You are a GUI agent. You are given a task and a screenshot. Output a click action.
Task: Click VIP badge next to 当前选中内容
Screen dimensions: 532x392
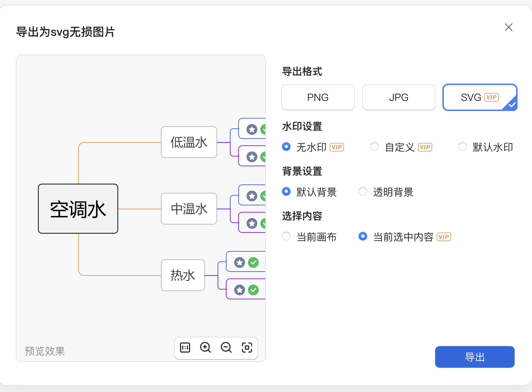click(x=444, y=237)
